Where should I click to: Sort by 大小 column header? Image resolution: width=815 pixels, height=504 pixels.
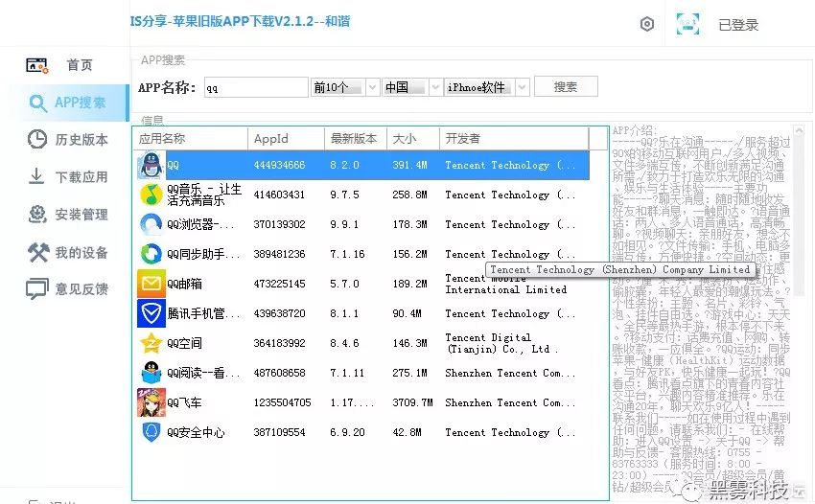click(413, 139)
